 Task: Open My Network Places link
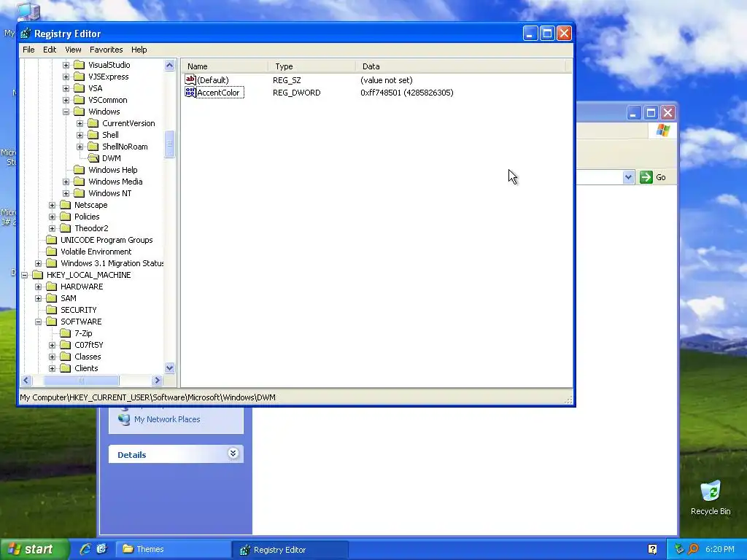click(167, 419)
